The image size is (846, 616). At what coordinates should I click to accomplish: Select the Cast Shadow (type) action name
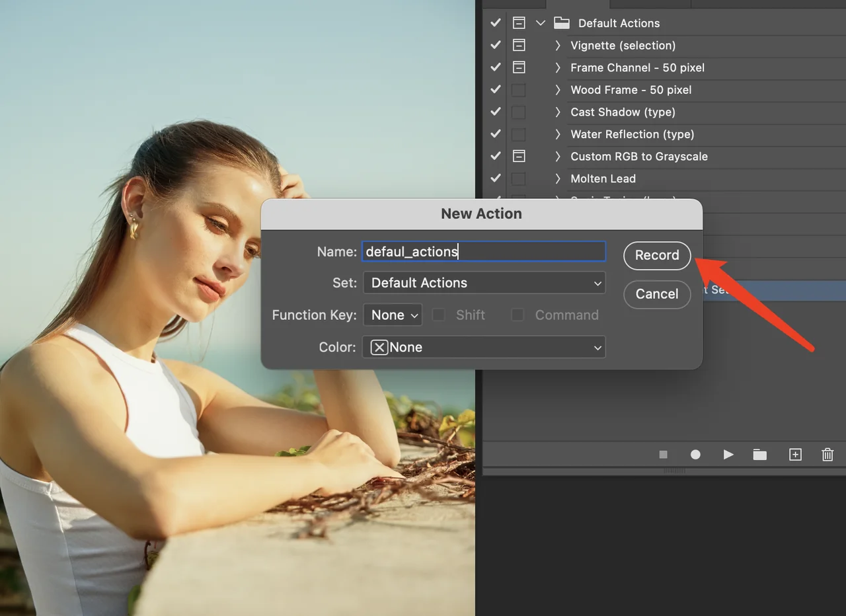tap(623, 112)
